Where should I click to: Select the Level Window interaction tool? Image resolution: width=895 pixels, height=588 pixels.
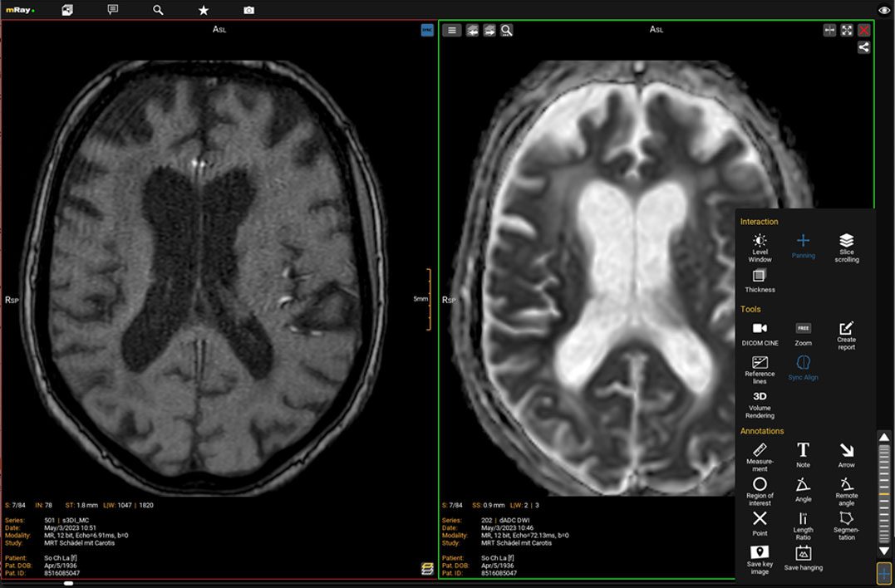point(760,247)
